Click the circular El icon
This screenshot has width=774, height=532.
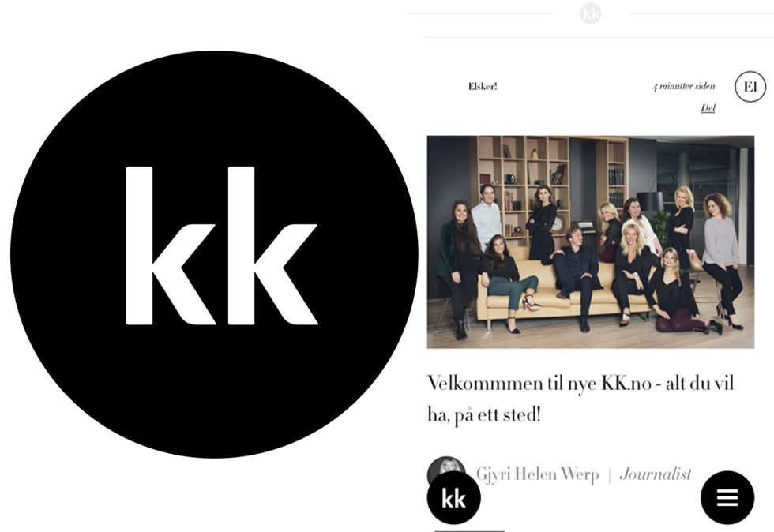click(750, 87)
